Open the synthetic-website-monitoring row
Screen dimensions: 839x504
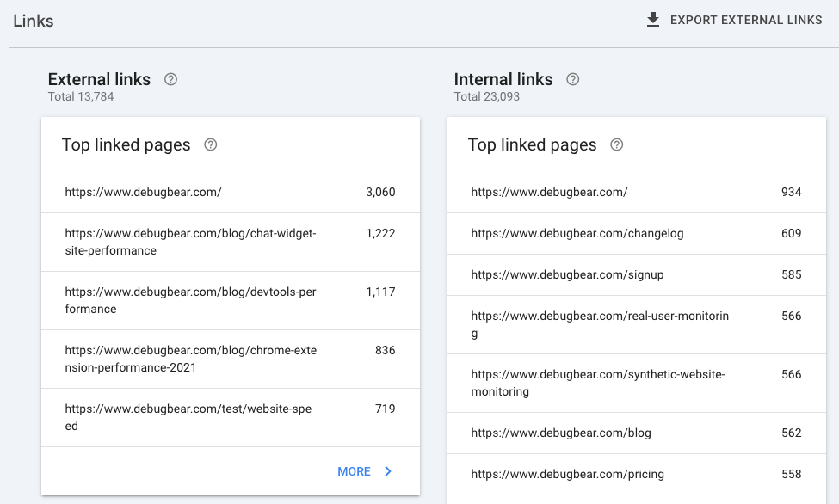(x=637, y=383)
